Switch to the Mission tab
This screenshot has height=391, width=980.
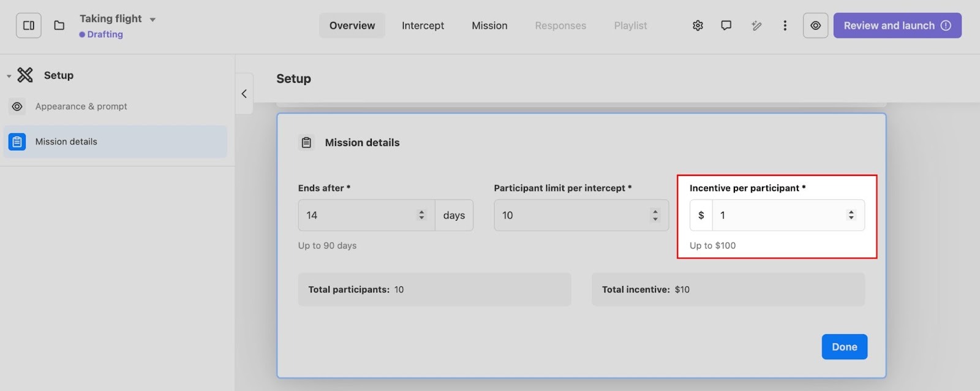point(489,26)
